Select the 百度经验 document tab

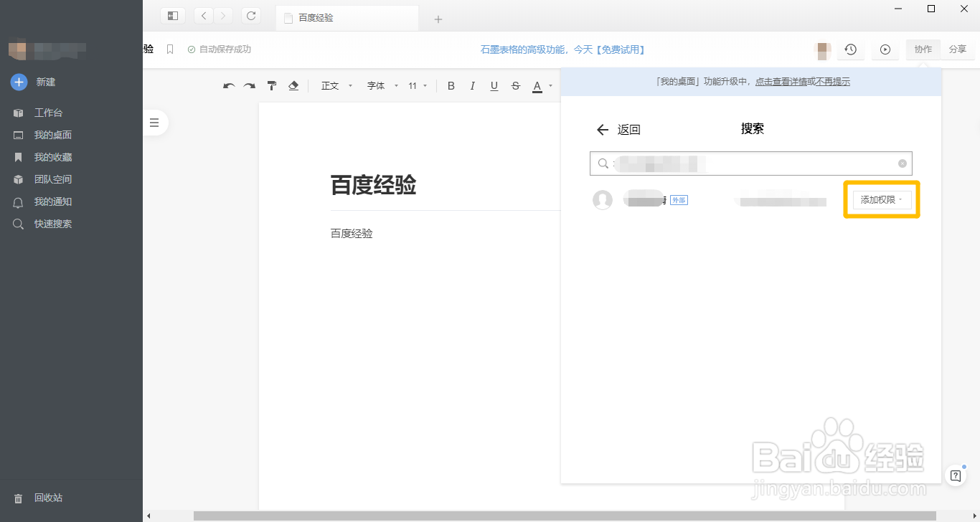click(x=347, y=18)
